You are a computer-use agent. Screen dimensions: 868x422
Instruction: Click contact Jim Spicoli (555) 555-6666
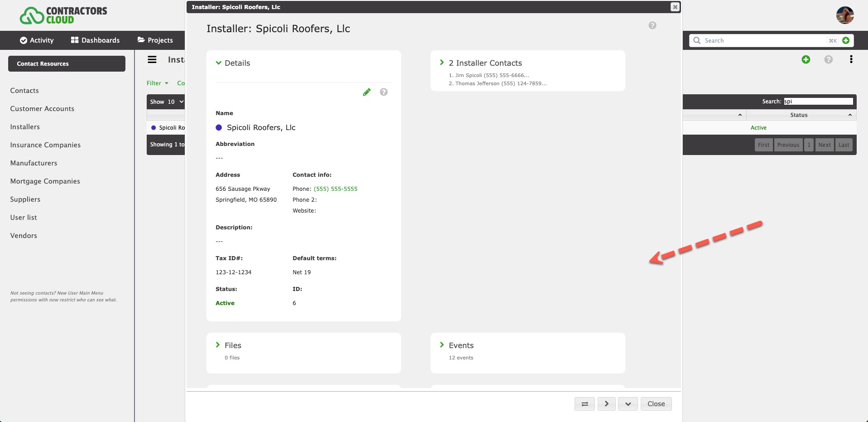coord(492,75)
